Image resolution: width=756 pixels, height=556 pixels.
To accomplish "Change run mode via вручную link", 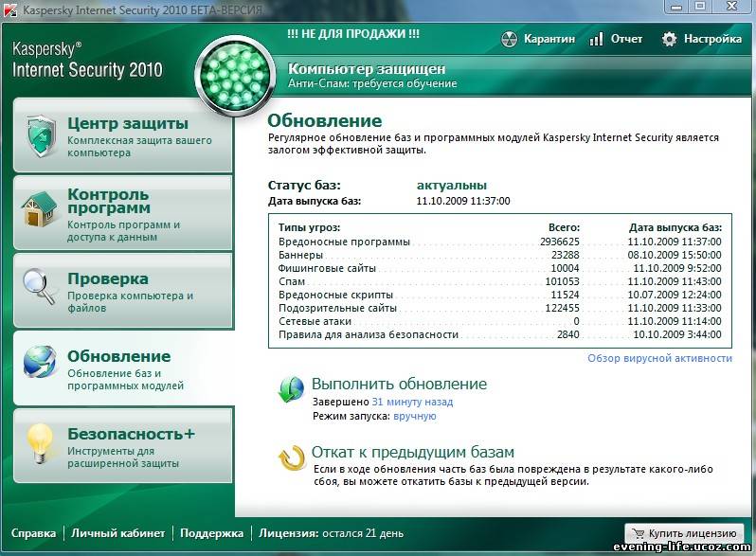I will 415,416.
